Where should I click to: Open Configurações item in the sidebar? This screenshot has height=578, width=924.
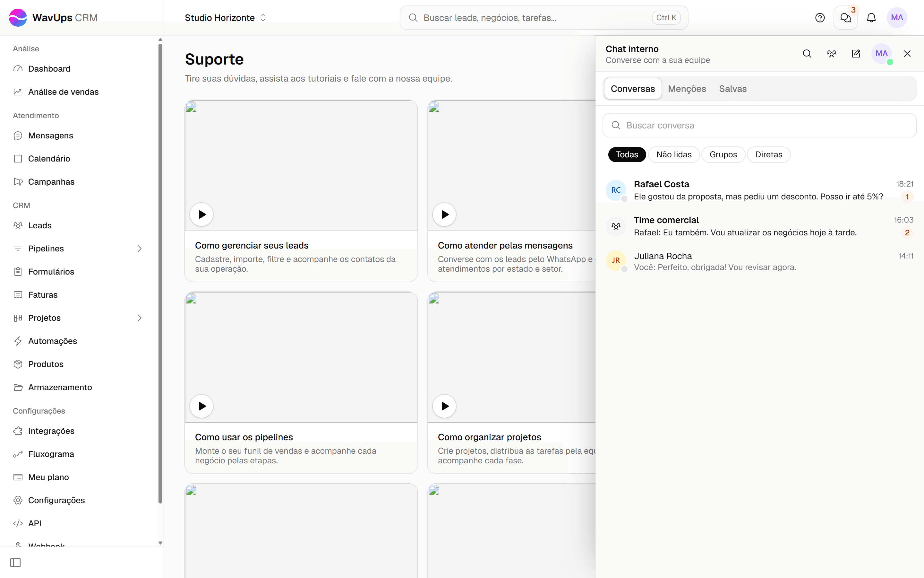click(79, 500)
